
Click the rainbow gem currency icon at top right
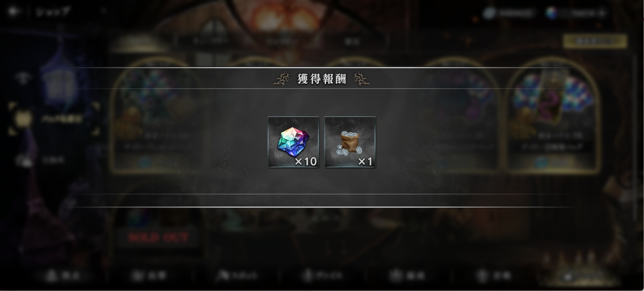pyautogui.click(x=552, y=13)
